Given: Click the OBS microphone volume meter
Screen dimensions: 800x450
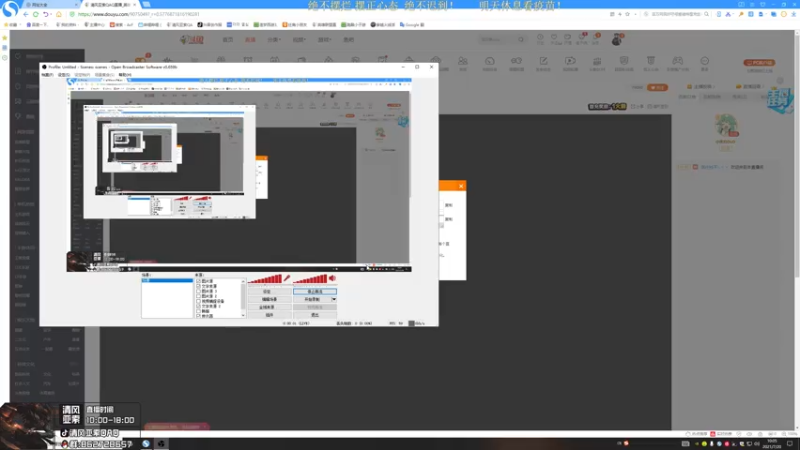Looking at the screenshot, I should pyautogui.click(x=265, y=279).
